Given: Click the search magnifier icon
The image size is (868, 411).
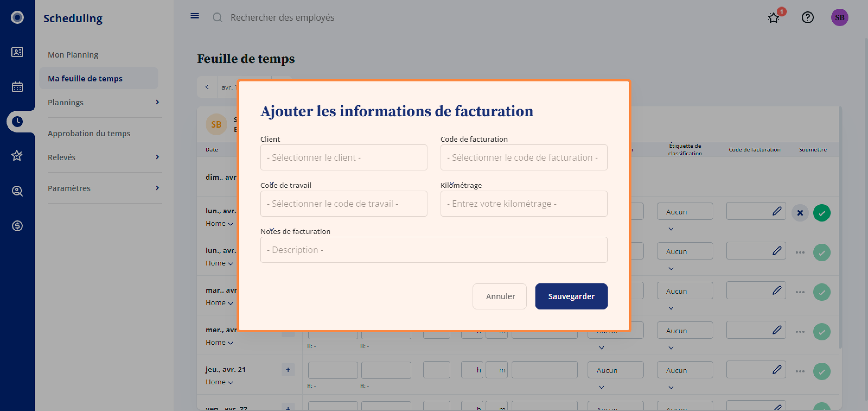Looking at the screenshot, I should 217,17.
